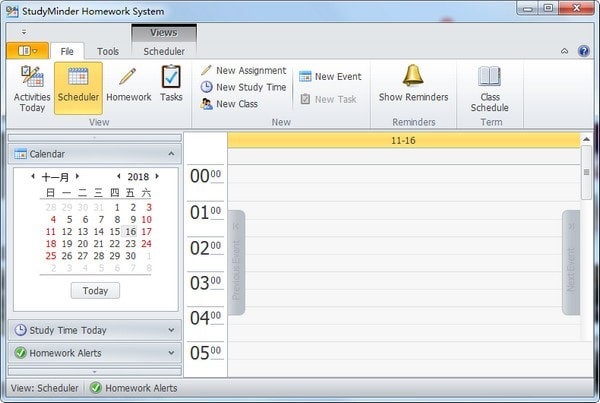Minimize the ribbon using the up chevron
600x403 pixels.
[x=564, y=51]
